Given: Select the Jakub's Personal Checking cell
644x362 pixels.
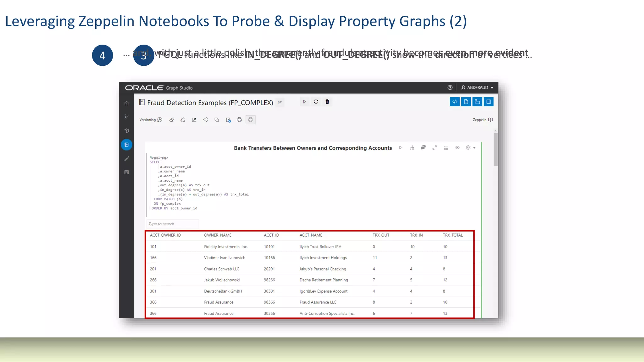Looking at the screenshot, I should (x=323, y=269).
